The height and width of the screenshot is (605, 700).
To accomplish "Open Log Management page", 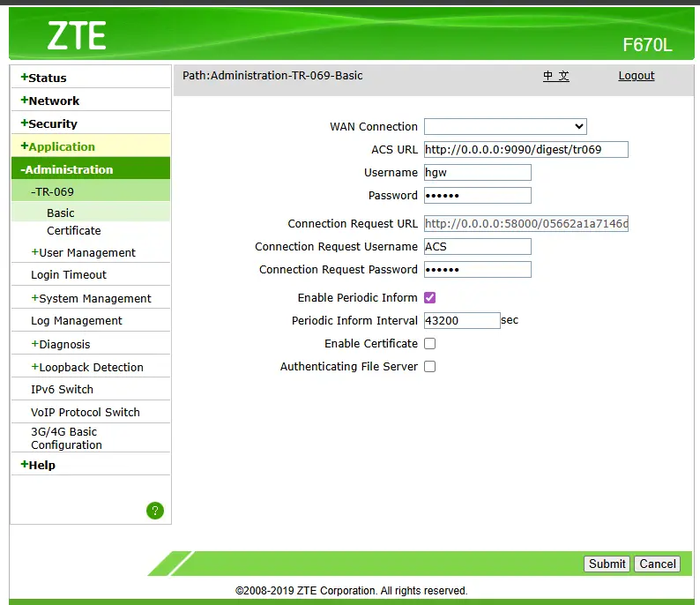I will tap(77, 321).
